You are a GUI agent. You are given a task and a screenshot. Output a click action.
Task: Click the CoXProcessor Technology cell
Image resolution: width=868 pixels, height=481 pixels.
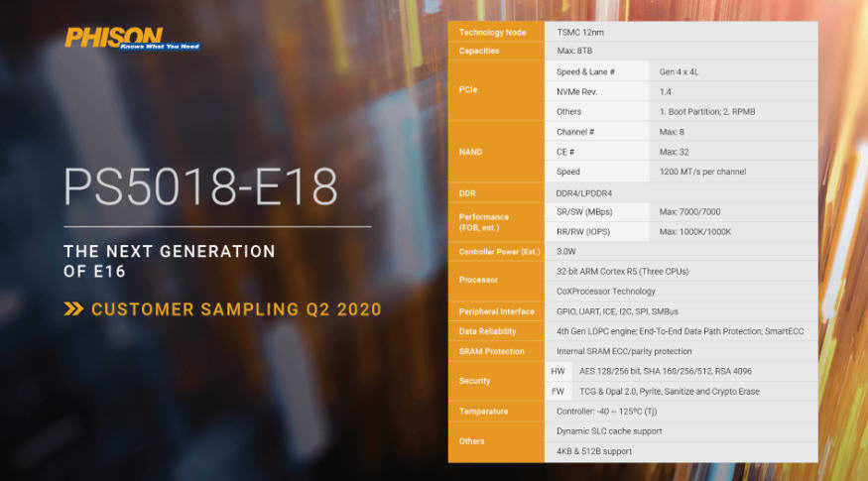tap(606, 292)
